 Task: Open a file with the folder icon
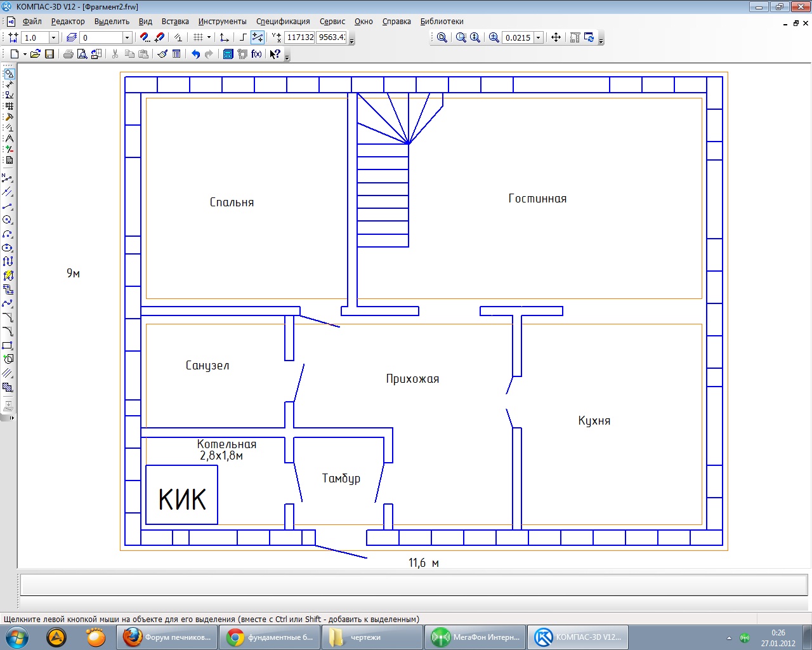click(x=36, y=55)
